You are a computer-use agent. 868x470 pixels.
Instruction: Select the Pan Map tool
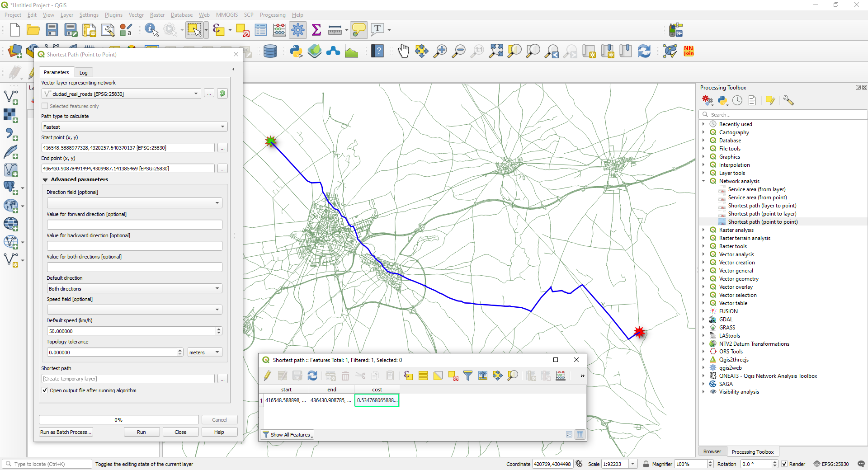(404, 51)
